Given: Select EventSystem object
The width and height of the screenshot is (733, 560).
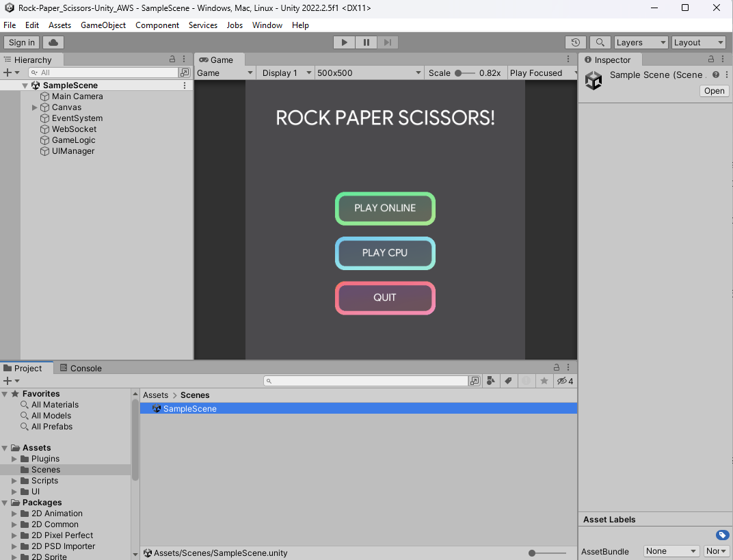Looking at the screenshot, I should [x=77, y=118].
